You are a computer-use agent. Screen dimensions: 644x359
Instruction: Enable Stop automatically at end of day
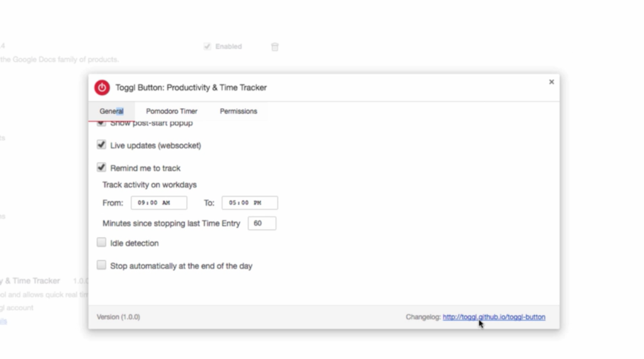point(101,265)
